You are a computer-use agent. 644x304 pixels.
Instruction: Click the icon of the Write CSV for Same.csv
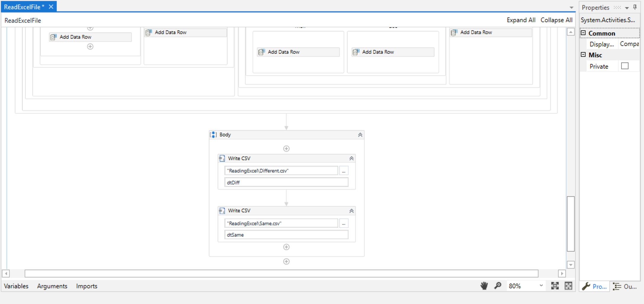(x=222, y=211)
